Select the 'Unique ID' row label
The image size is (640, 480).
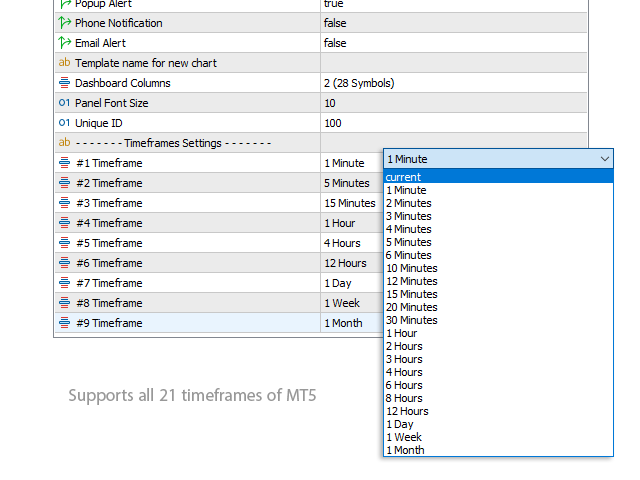pyautogui.click(x=99, y=123)
